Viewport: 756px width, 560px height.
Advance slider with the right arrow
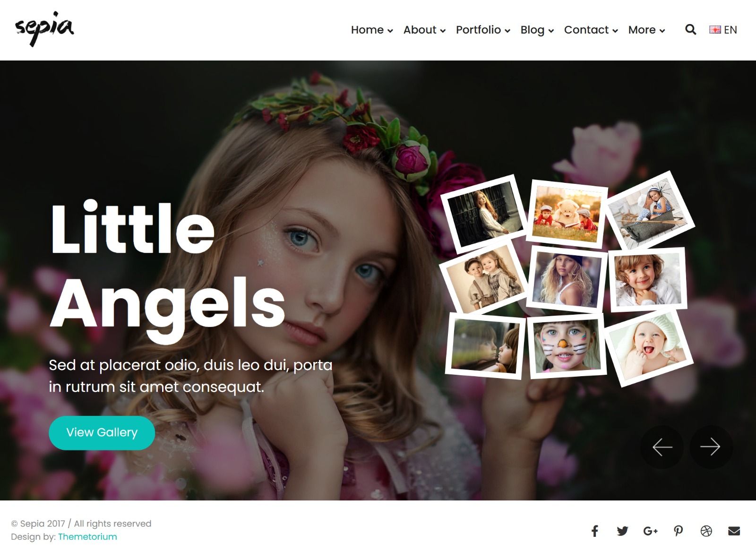click(x=711, y=447)
